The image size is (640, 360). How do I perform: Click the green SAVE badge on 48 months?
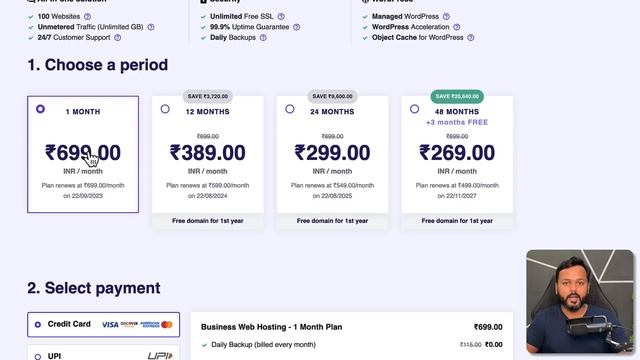tap(457, 96)
